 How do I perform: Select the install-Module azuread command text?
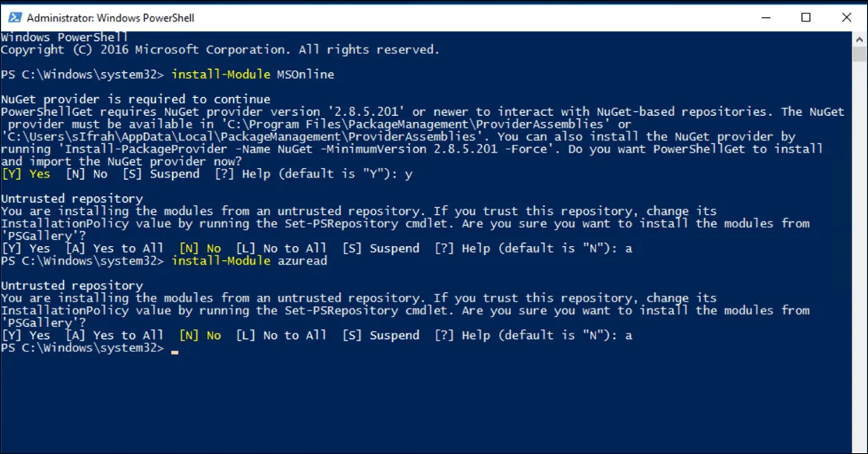[249, 260]
